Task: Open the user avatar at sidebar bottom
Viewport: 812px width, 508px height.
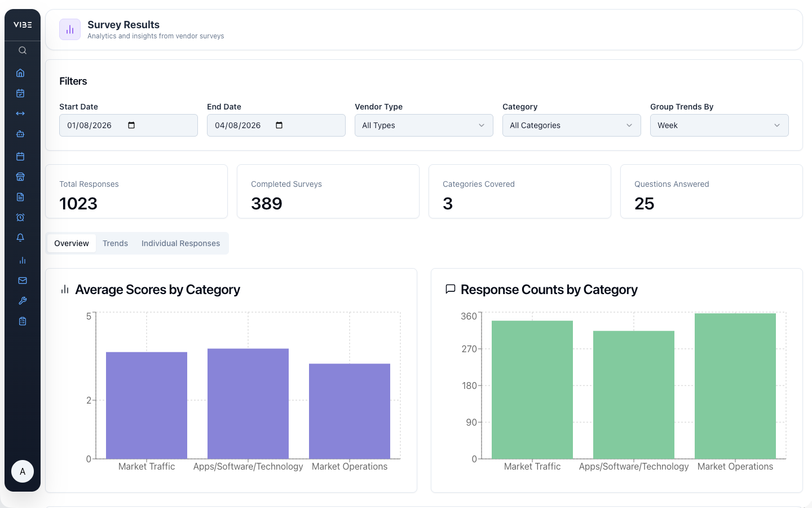Action: point(23,471)
